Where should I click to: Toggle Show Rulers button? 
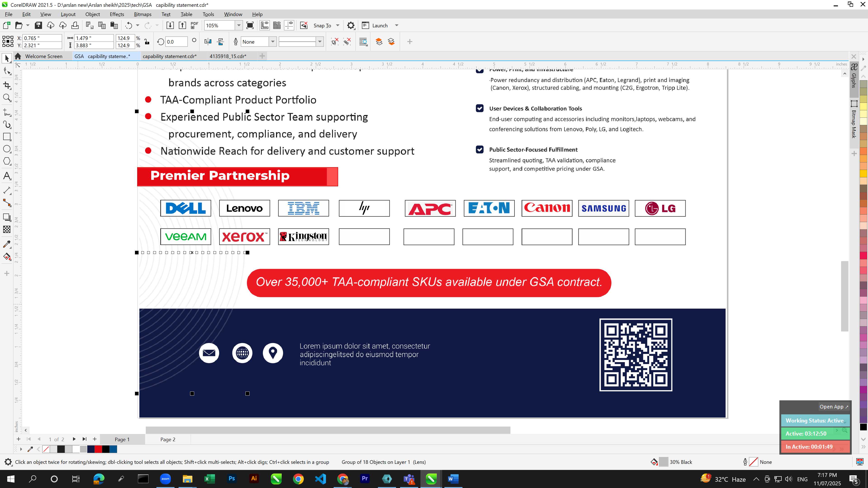(265, 25)
